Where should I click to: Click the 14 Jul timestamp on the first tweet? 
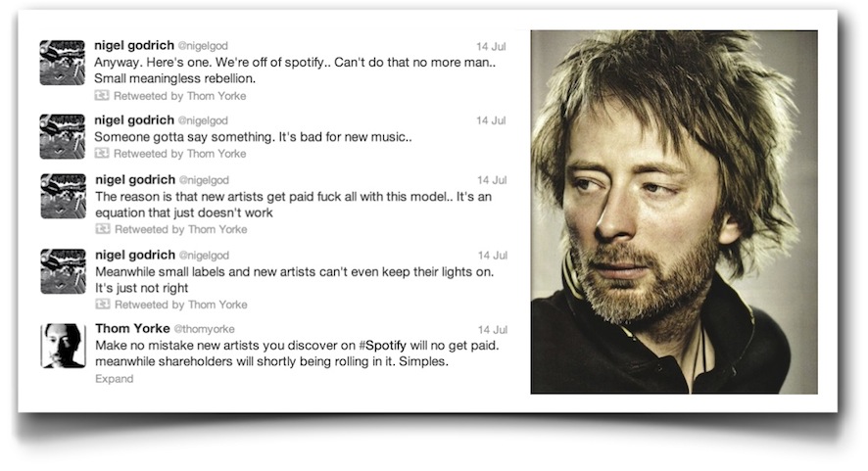[491, 46]
